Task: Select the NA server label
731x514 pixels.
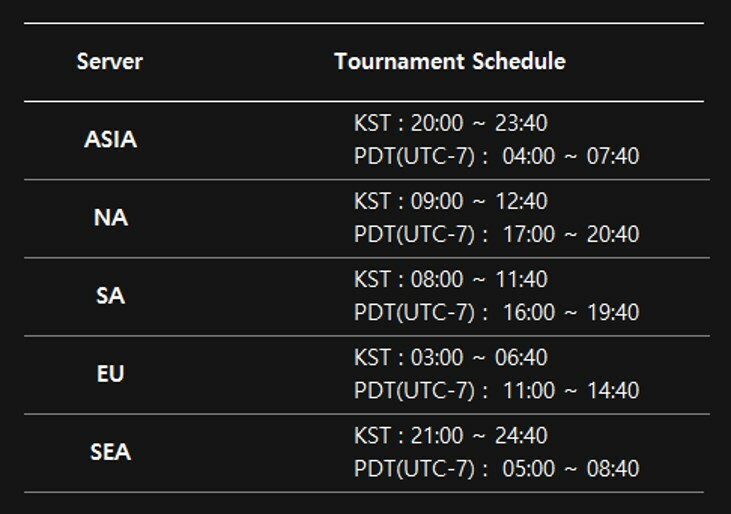Action: point(110,217)
